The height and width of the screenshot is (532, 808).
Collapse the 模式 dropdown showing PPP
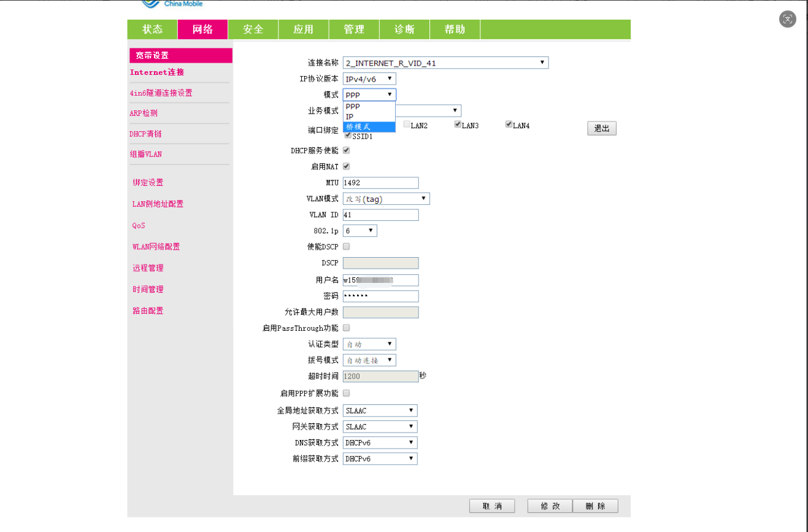pyautogui.click(x=369, y=94)
